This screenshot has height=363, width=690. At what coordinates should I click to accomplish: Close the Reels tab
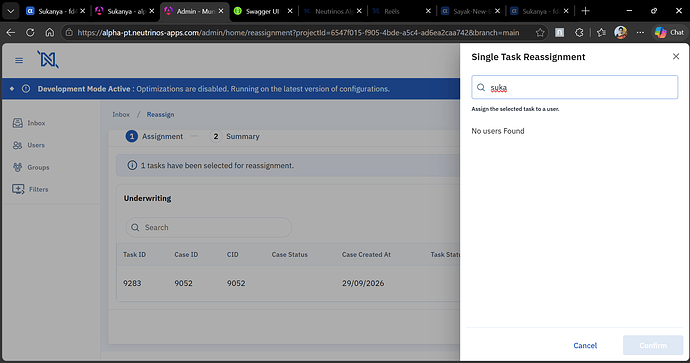(x=428, y=11)
